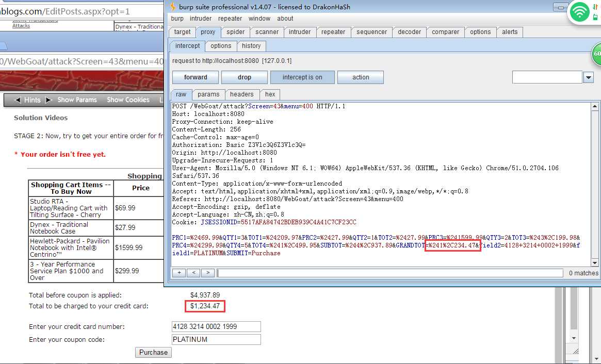Go to previous search match
The height and width of the screenshot is (364, 601).
pyautogui.click(x=193, y=273)
